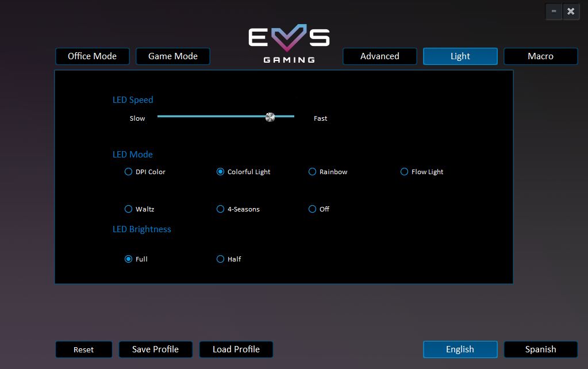588x369 pixels.
Task: Click the LED Speed slider knob
Action: pyautogui.click(x=270, y=117)
